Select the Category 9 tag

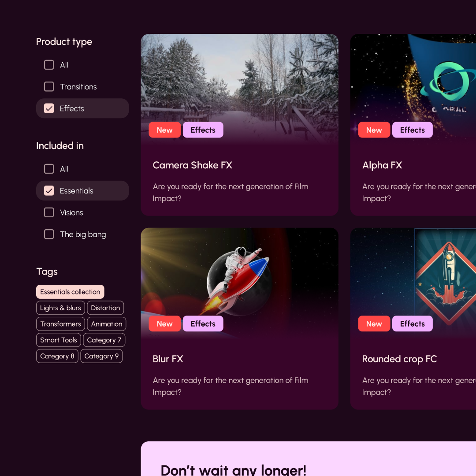pyautogui.click(x=101, y=356)
